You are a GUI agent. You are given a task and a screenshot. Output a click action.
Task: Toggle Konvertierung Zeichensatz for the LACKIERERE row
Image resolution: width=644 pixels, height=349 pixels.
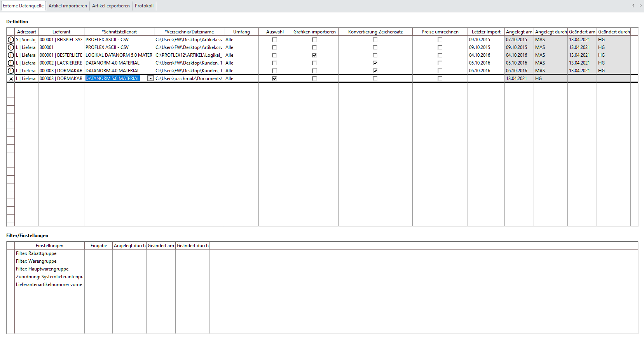375,63
